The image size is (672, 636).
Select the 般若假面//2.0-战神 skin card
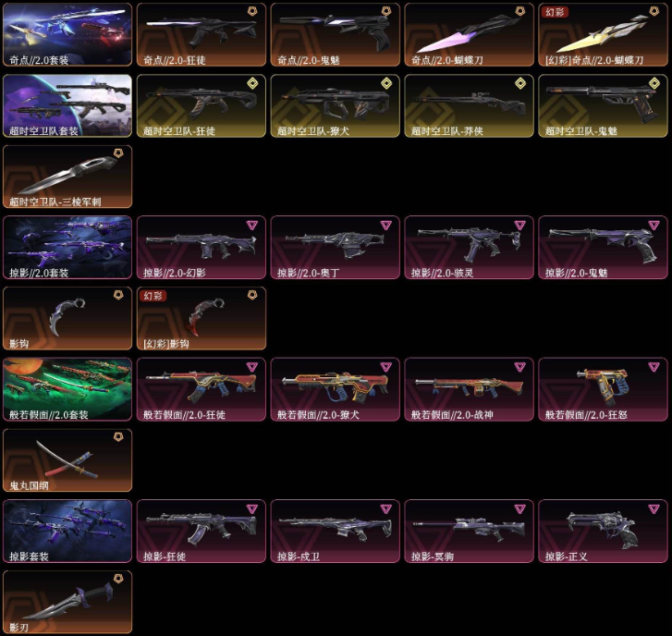469,389
